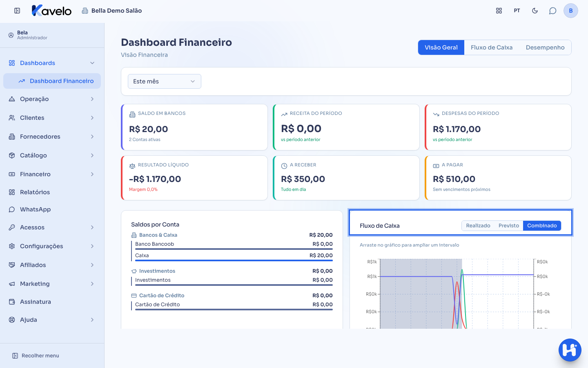Switch to Desempenho tab
The width and height of the screenshot is (588, 368).
[545, 47]
